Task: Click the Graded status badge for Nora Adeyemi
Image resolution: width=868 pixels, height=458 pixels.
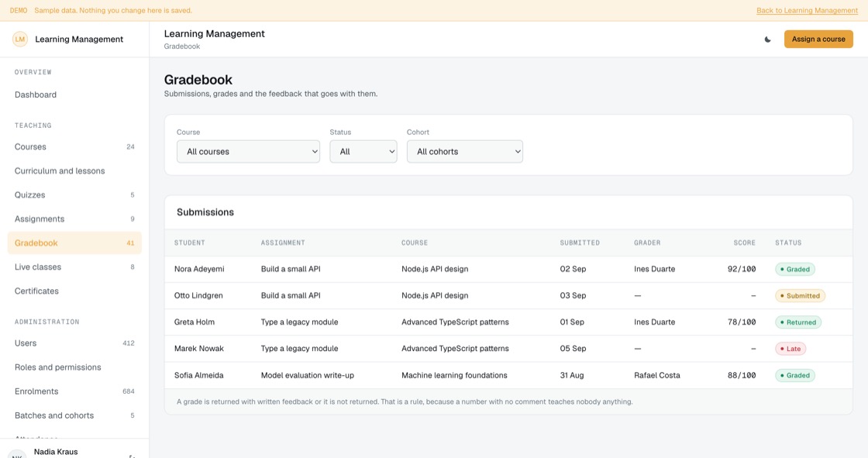Action: [x=795, y=269]
